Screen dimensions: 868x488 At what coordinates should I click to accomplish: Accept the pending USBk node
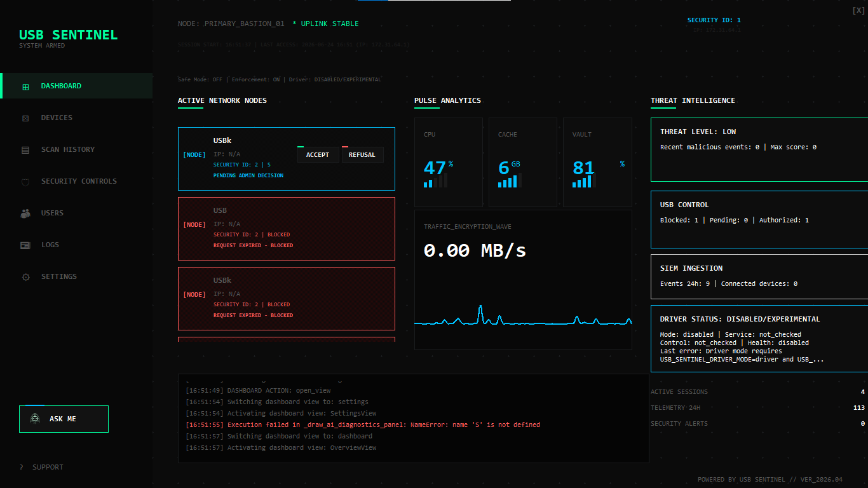(x=318, y=154)
